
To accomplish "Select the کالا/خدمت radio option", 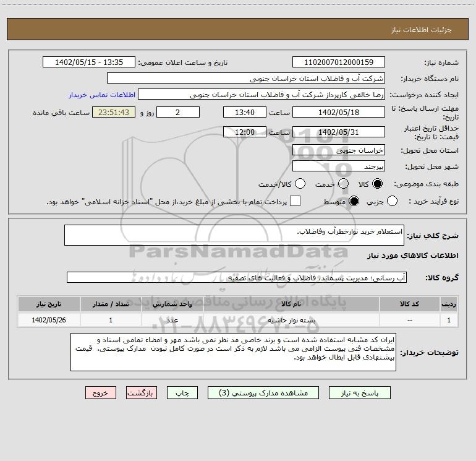I will (x=300, y=184).
